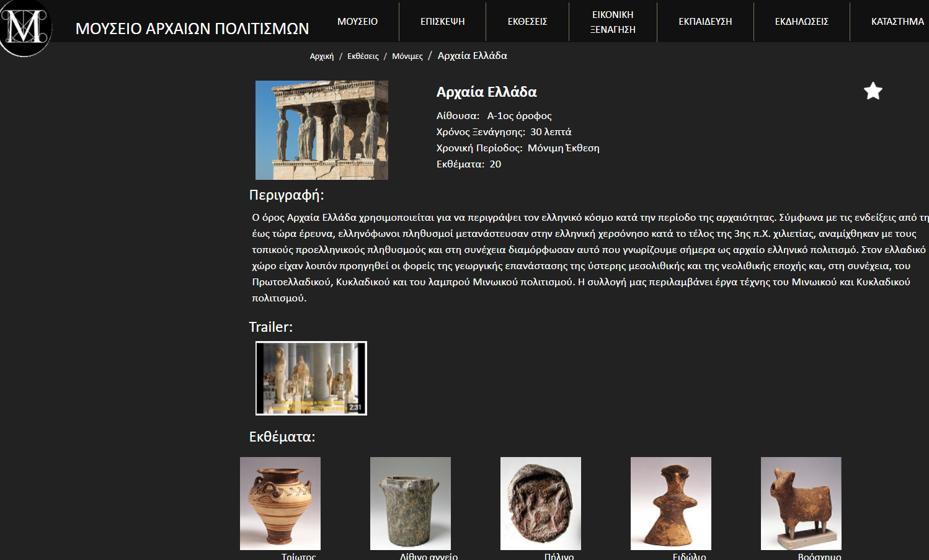Click the Αρχική breadcrumb link
The width and height of the screenshot is (929, 560).
(x=321, y=56)
